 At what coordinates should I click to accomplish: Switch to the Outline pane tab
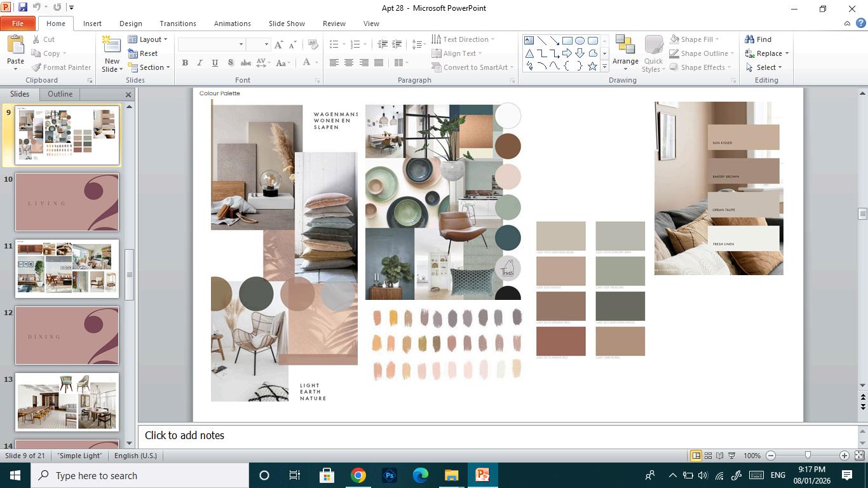60,94
